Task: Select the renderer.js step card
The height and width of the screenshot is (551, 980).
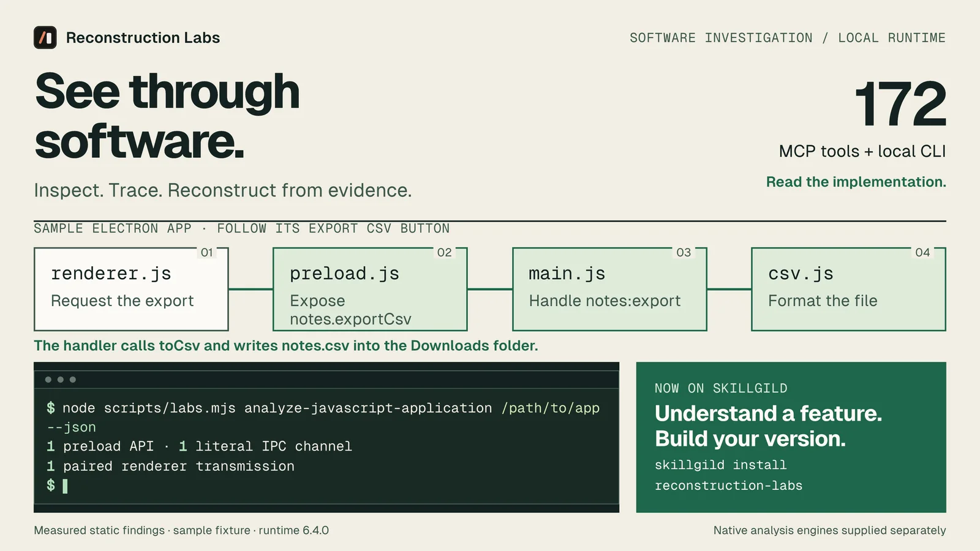Action: click(131, 289)
